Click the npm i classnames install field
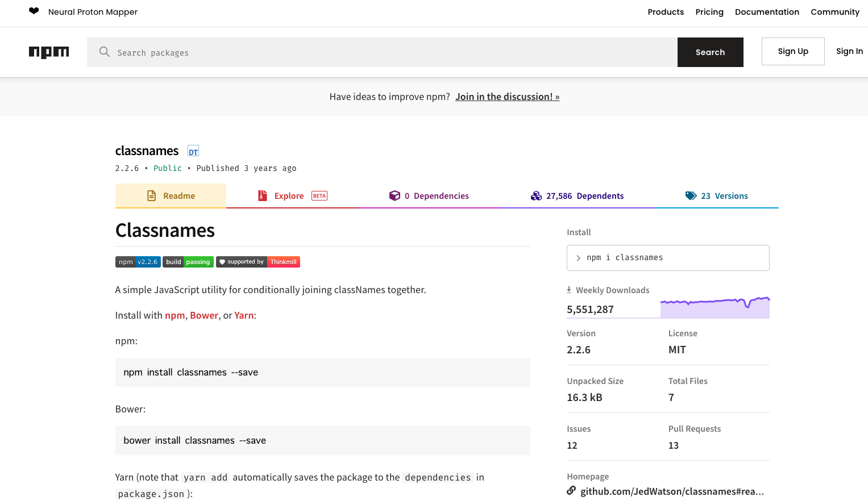 (668, 257)
